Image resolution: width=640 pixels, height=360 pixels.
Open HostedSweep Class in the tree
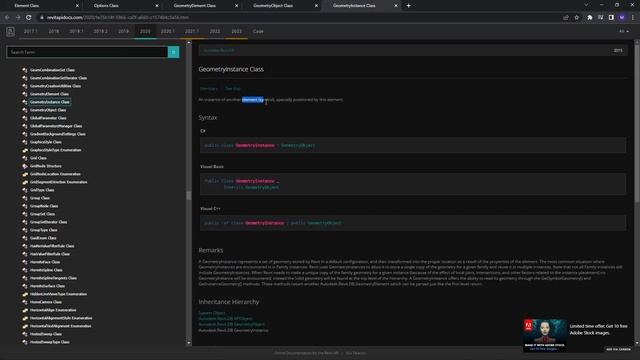tap(46, 334)
